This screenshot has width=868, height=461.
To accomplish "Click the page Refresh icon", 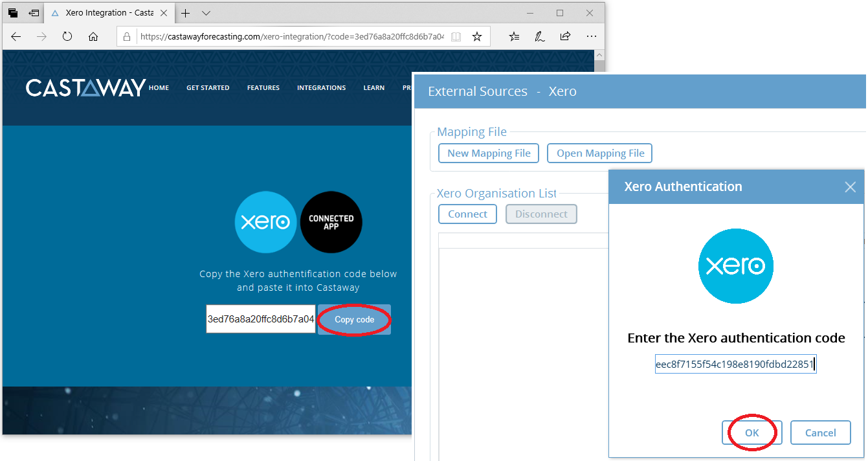I will pos(67,37).
